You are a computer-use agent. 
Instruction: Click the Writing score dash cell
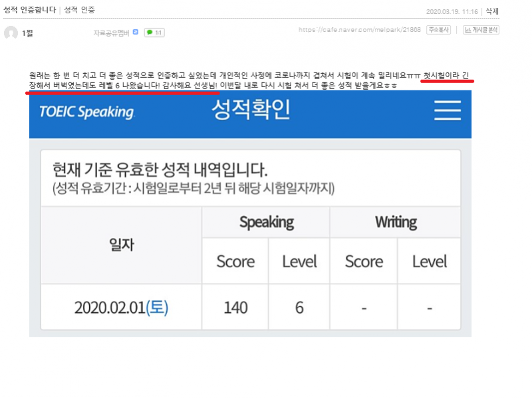[x=364, y=308]
